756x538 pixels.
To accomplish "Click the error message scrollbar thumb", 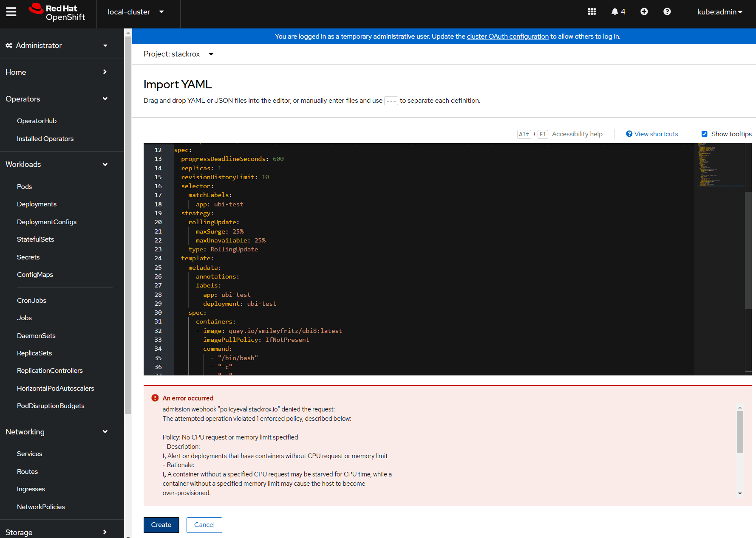I will (740, 432).
